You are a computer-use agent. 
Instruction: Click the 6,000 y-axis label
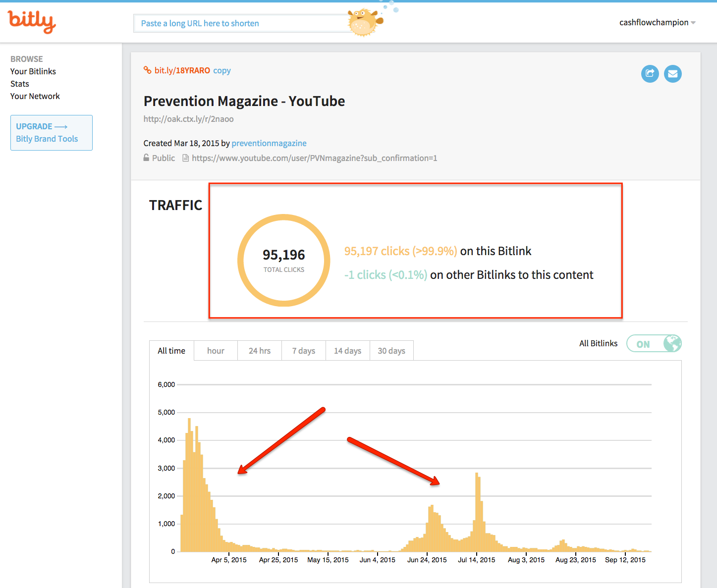click(x=166, y=384)
